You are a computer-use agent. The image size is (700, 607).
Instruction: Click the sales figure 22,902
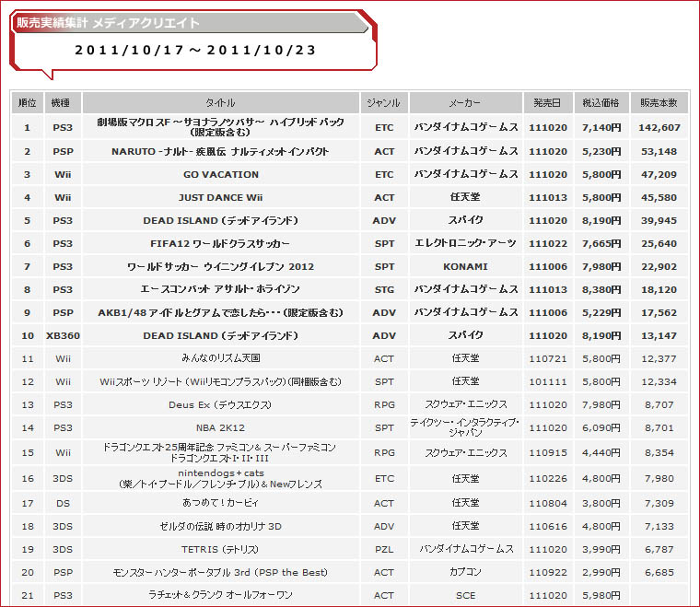click(659, 266)
